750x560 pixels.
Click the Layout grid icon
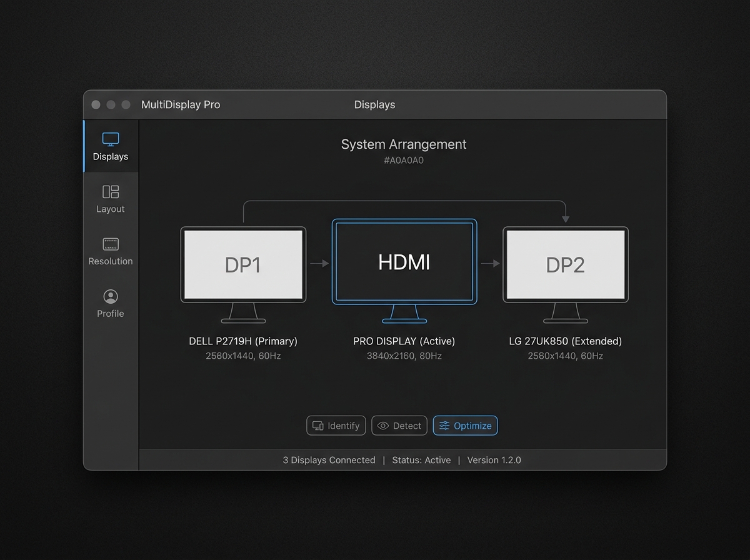click(x=111, y=192)
